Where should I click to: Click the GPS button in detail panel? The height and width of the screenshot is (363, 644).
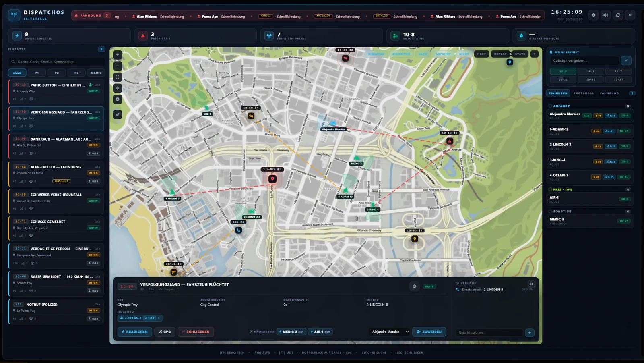click(x=165, y=332)
